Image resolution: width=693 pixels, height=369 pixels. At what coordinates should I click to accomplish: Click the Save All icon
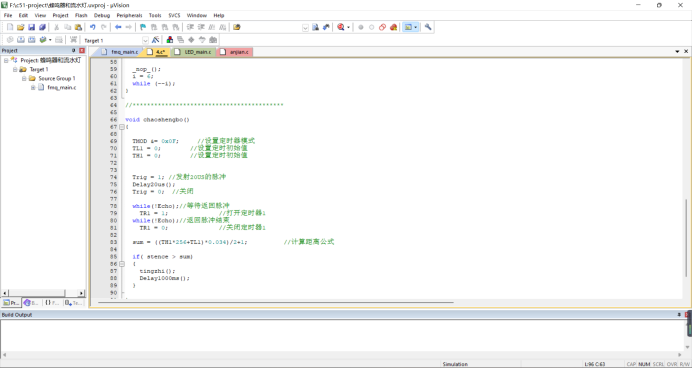tap(42, 27)
